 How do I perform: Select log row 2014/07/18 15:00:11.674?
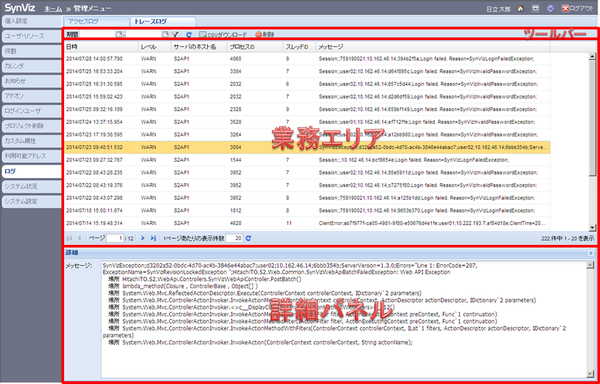[x=307, y=210]
